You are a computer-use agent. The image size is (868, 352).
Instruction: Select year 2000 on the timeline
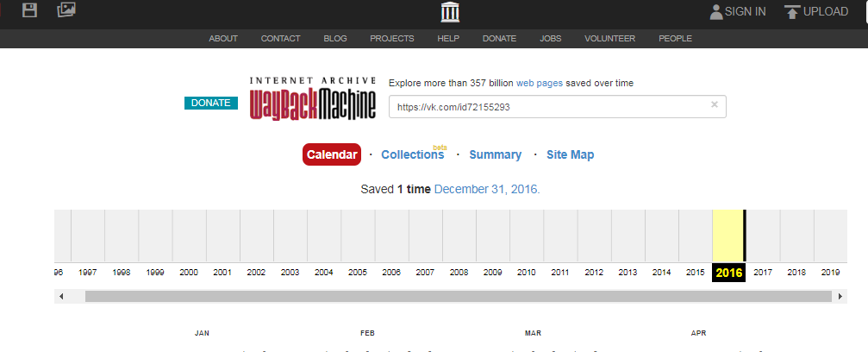click(x=189, y=272)
